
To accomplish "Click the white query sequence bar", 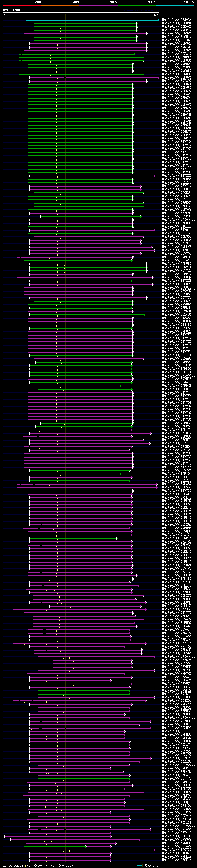I will pos(81,12).
